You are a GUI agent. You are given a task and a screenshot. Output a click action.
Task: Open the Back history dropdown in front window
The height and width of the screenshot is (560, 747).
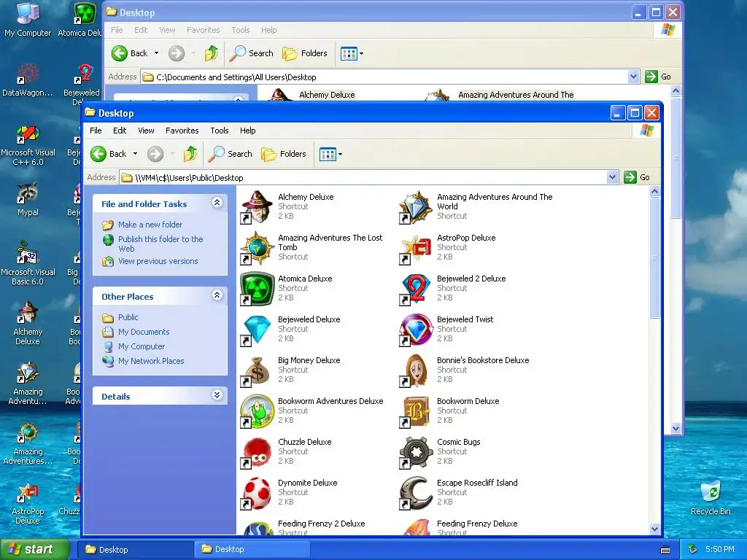click(x=135, y=154)
